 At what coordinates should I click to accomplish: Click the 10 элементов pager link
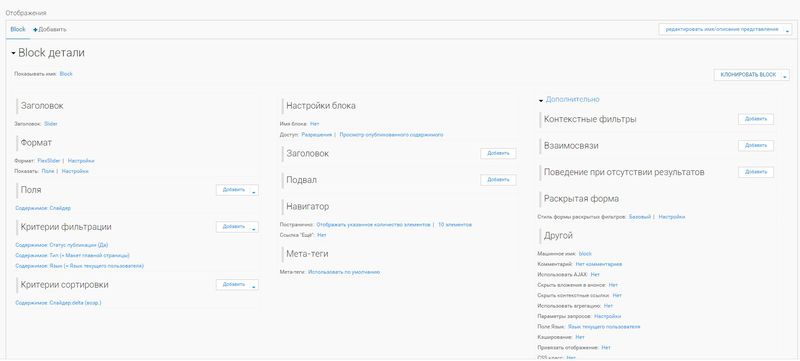click(x=455, y=224)
